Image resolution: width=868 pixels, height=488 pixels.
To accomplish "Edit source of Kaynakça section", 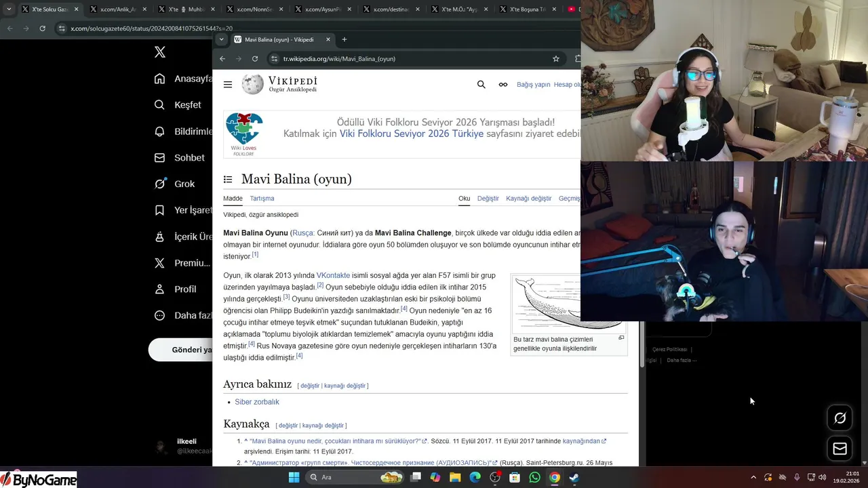I will 323,426.
